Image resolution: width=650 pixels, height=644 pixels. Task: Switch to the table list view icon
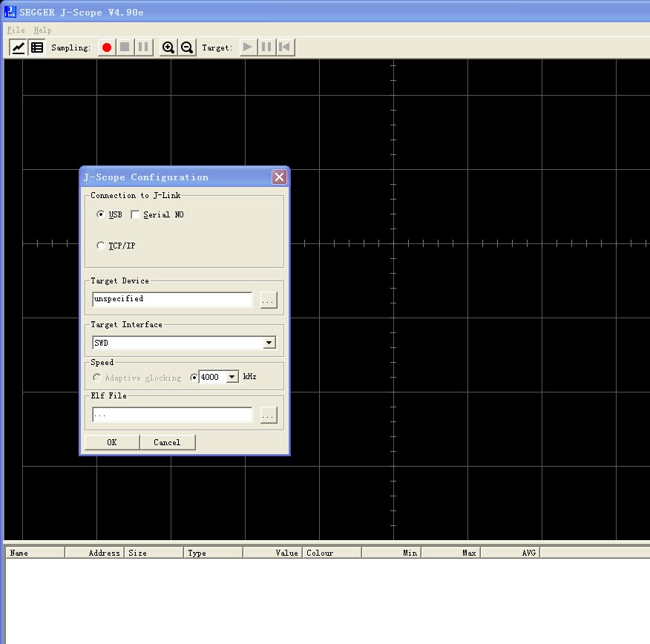pos(37,47)
